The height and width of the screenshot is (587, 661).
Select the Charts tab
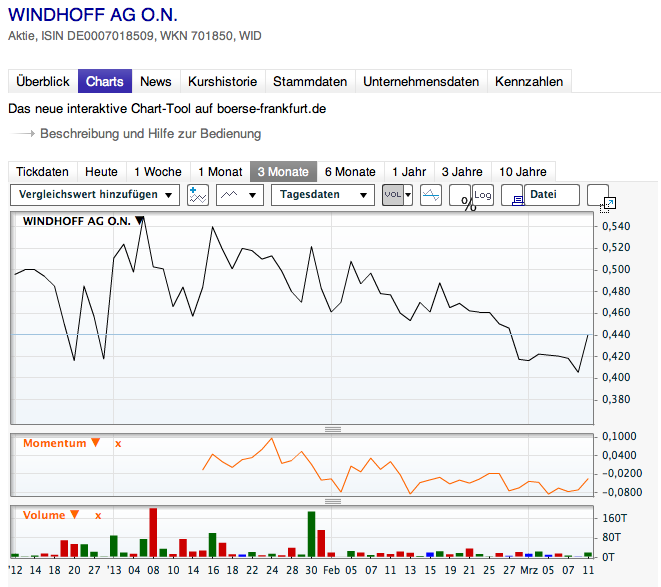(x=105, y=81)
